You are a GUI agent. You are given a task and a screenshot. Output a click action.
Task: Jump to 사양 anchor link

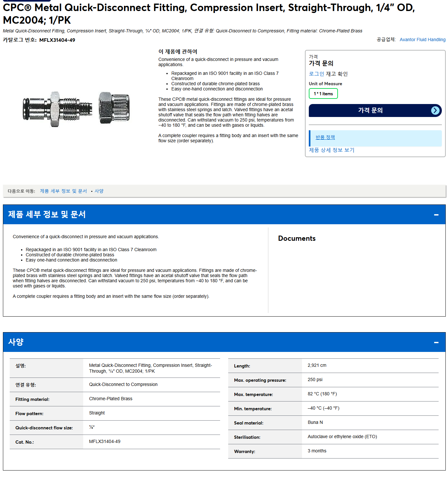(x=99, y=191)
